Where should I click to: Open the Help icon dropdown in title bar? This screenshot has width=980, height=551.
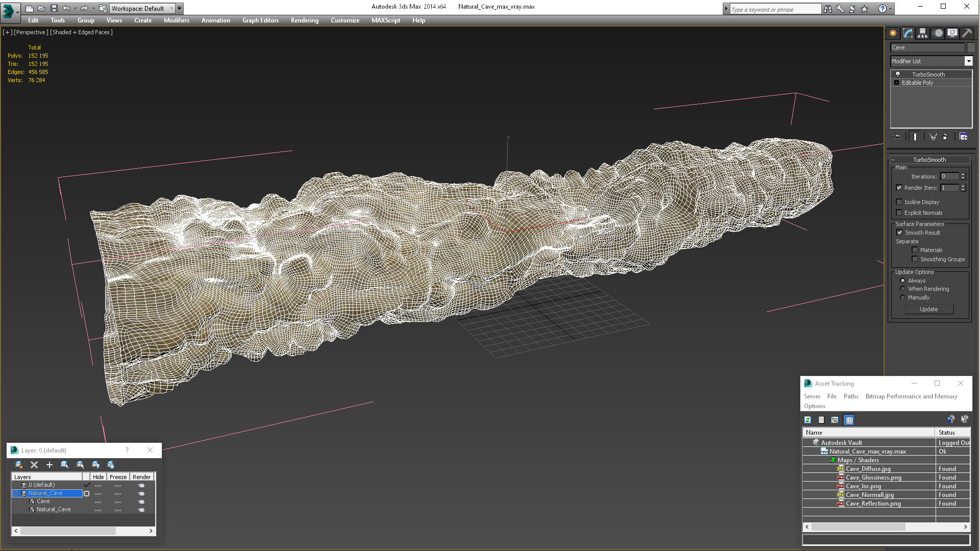coord(891,9)
